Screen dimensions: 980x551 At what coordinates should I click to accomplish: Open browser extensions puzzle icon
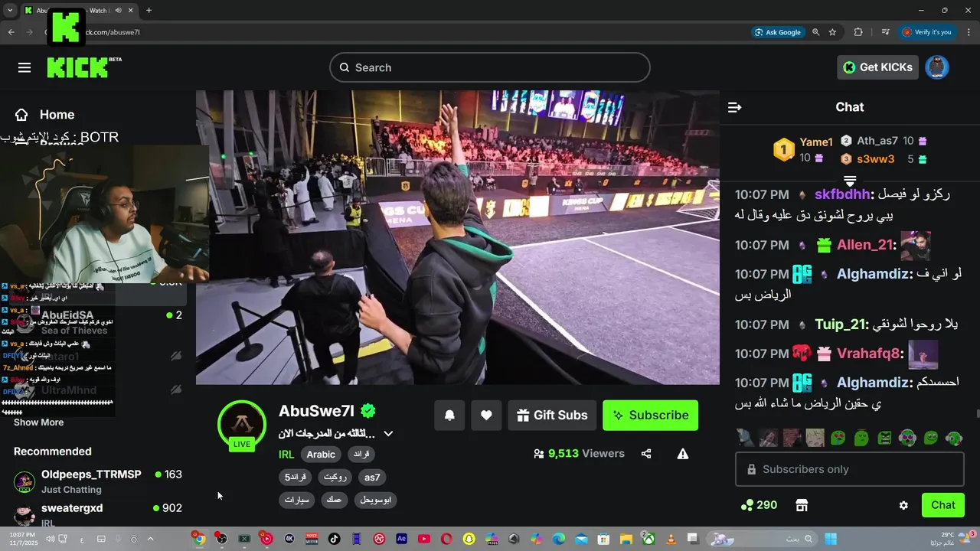(x=858, y=32)
